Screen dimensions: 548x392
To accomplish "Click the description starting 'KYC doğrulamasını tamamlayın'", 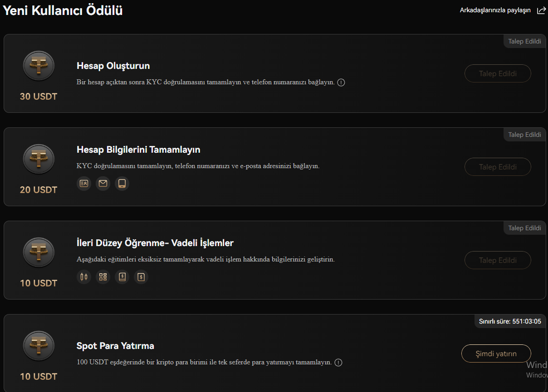I will (x=198, y=166).
